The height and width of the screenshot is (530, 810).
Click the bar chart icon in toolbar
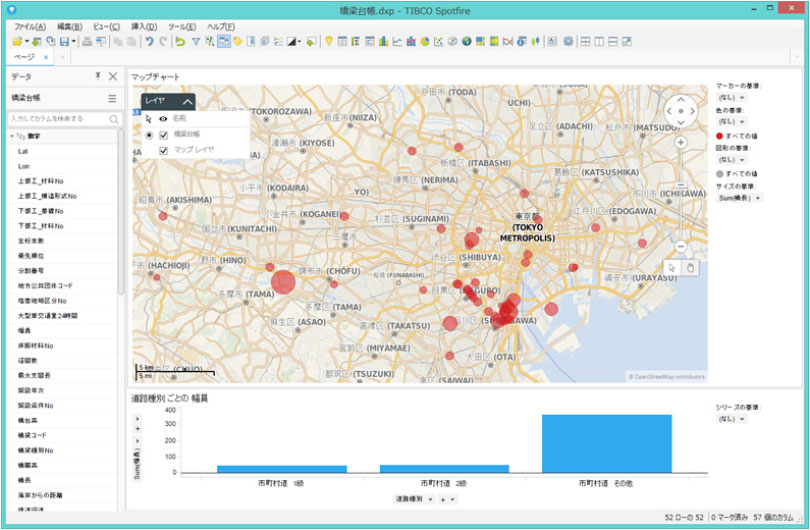point(384,41)
